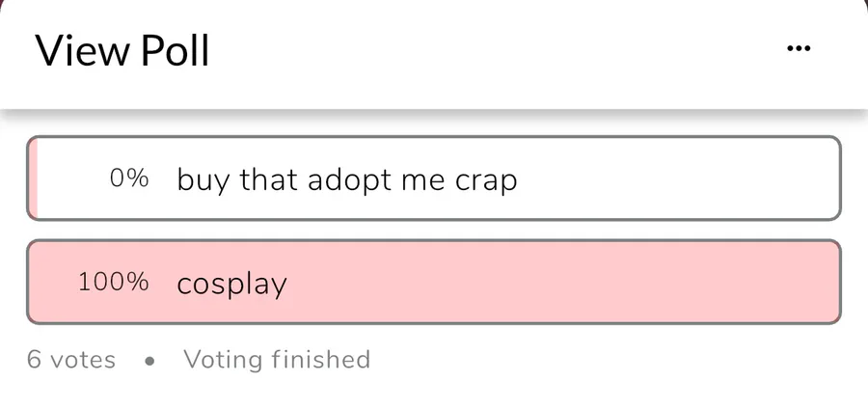Click the thin pink sliver on the 0% option
The height and width of the screenshot is (409, 868).
pyautogui.click(x=34, y=179)
